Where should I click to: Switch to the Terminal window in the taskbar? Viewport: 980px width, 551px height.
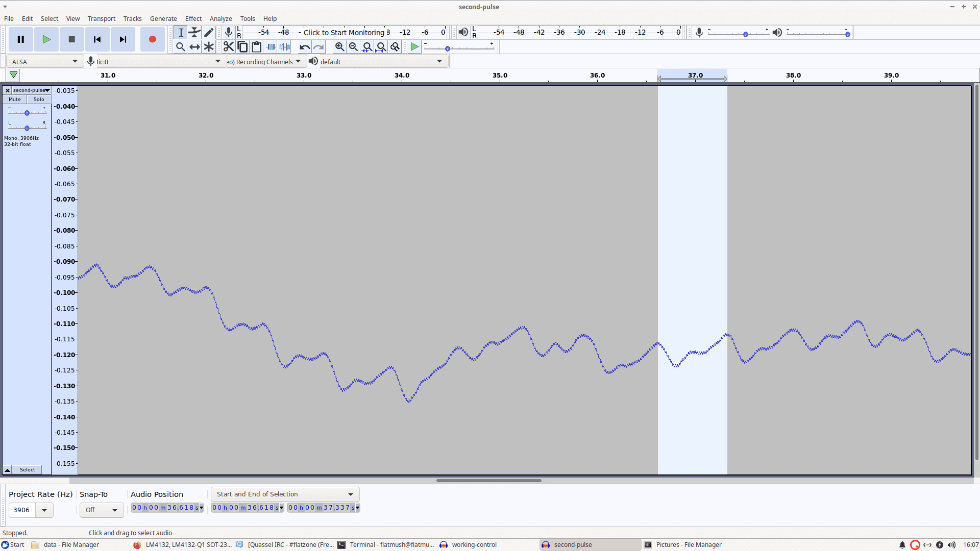(386, 545)
